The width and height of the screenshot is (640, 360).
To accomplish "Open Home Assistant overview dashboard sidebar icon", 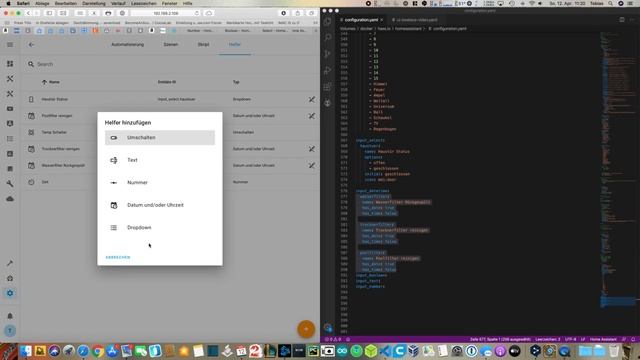I will pos(10,64).
